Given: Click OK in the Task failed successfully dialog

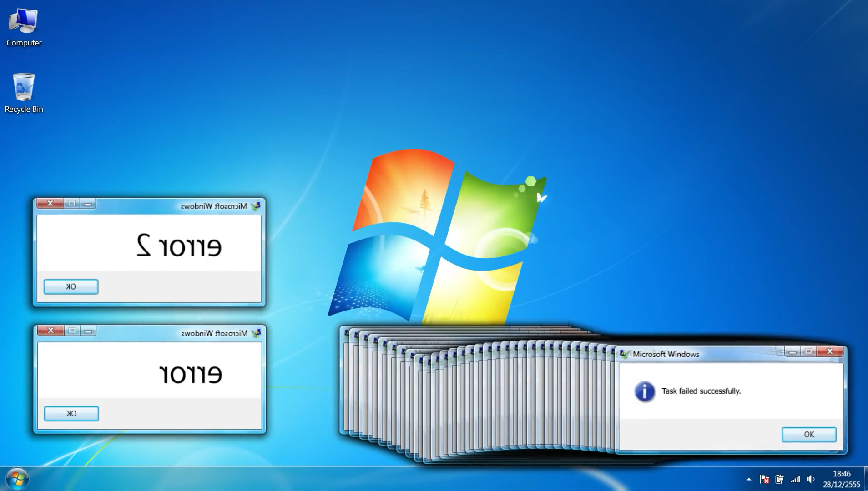Looking at the screenshot, I should point(809,435).
